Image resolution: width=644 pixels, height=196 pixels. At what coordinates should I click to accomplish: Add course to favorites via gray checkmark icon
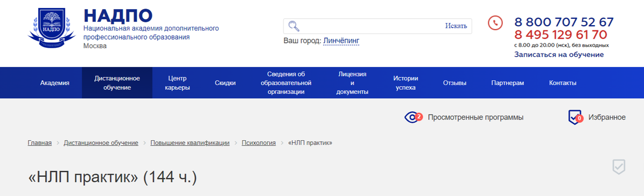[619, 167]
